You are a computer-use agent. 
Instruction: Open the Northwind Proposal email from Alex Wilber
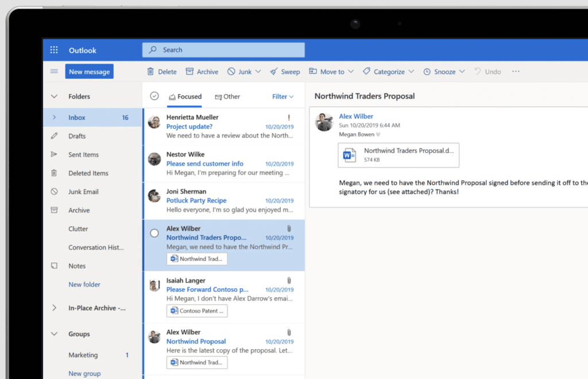point(224,349)
